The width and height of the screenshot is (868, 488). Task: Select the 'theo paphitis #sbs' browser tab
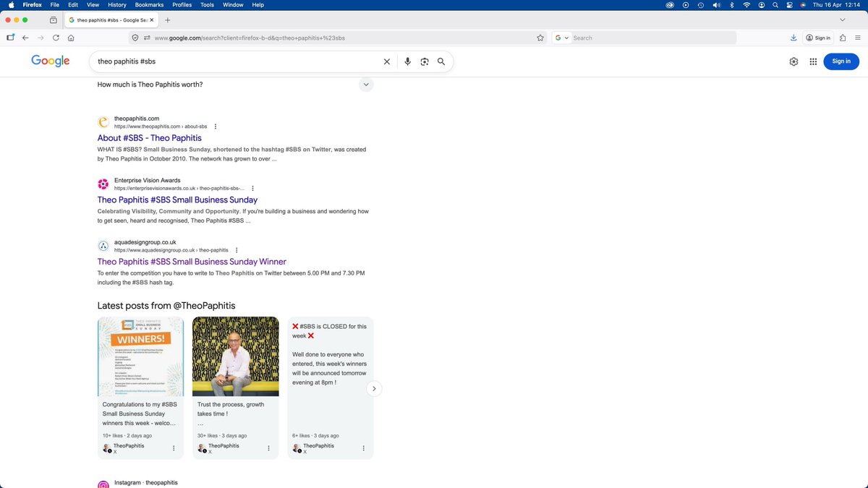109,20
